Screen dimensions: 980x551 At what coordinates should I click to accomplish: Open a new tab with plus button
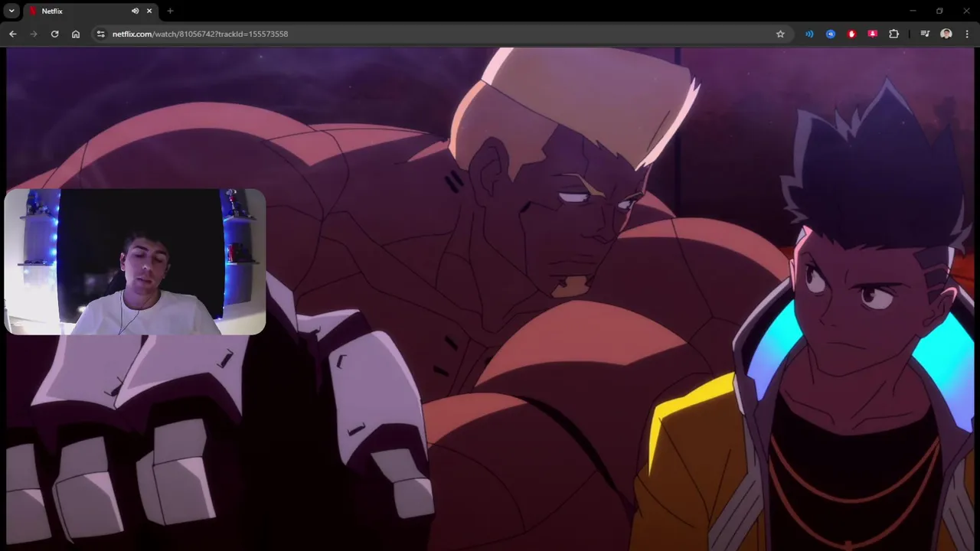point(170,11)
